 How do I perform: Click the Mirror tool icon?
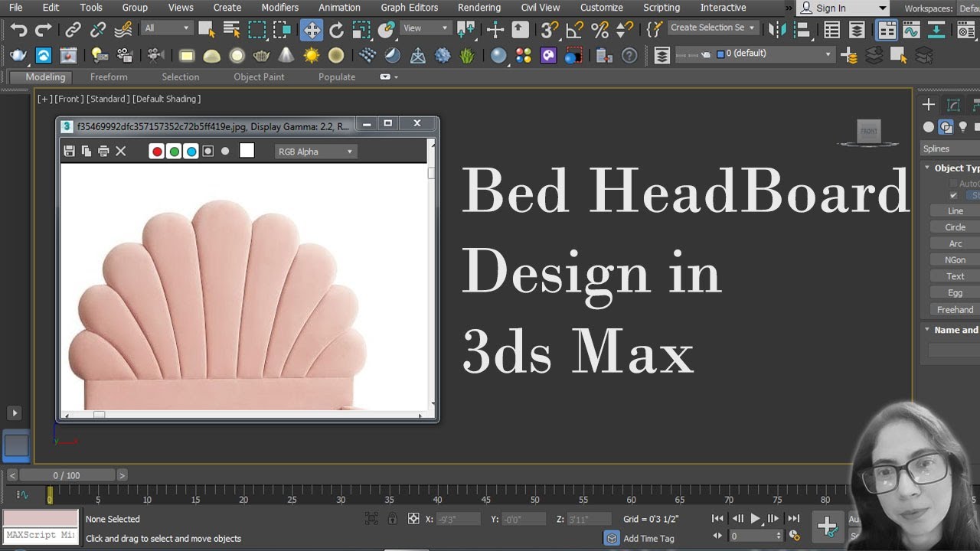pos(776,30)
